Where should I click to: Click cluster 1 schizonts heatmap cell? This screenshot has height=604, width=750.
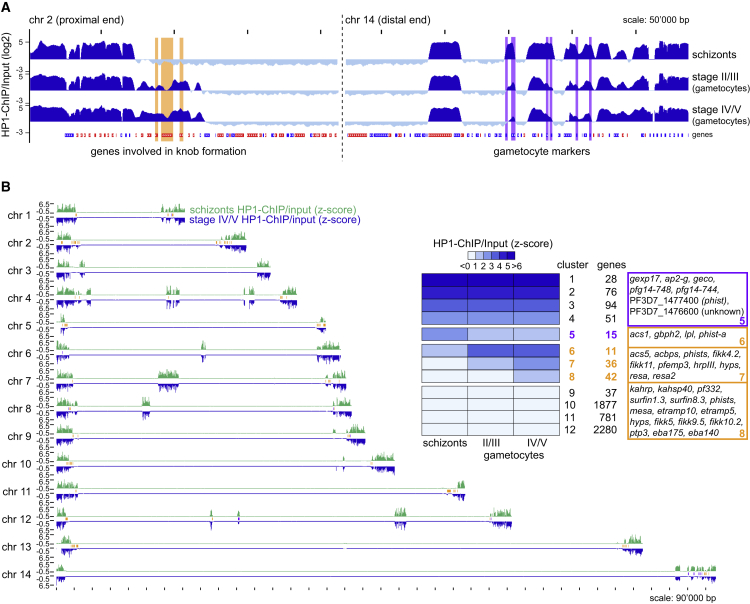click(444, 280)
